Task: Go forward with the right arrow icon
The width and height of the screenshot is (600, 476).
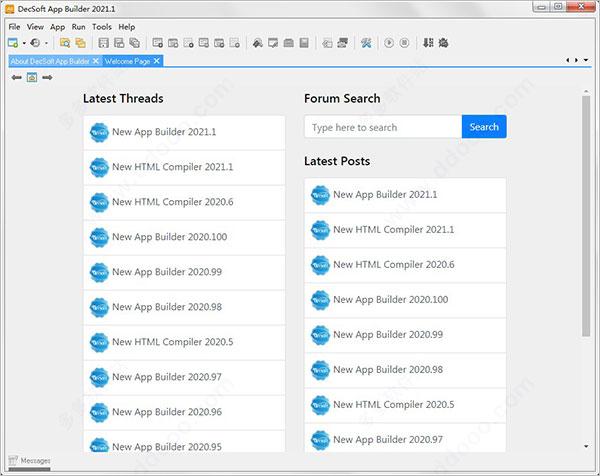Action: point(47,77)
